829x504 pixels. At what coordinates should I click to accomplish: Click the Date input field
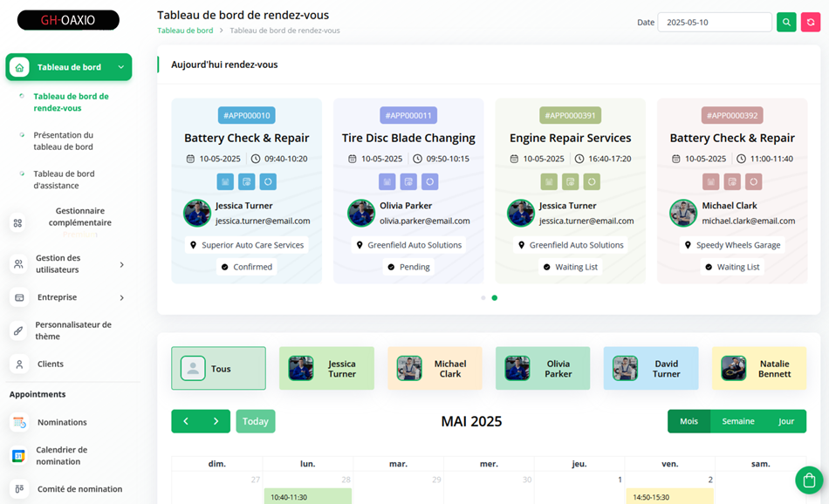point(715,22)
